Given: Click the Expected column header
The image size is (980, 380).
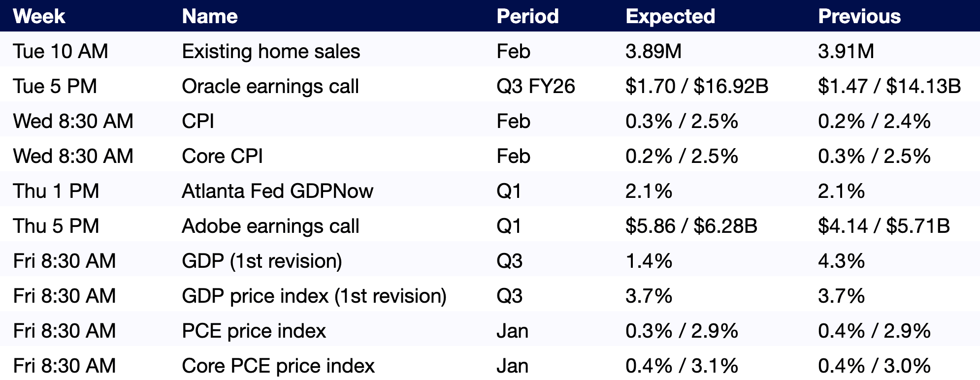Looking at the screenshot, I should click(x=670, y=16).
